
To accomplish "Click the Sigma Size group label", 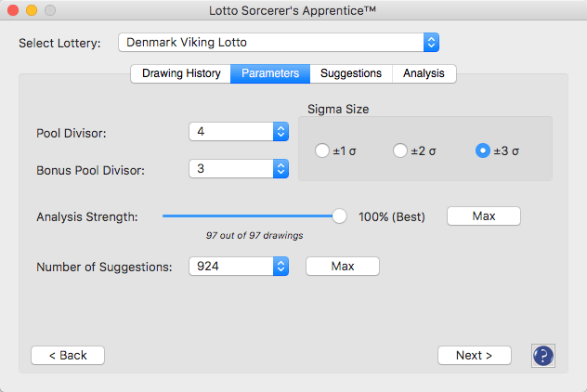I will (338, 109).
